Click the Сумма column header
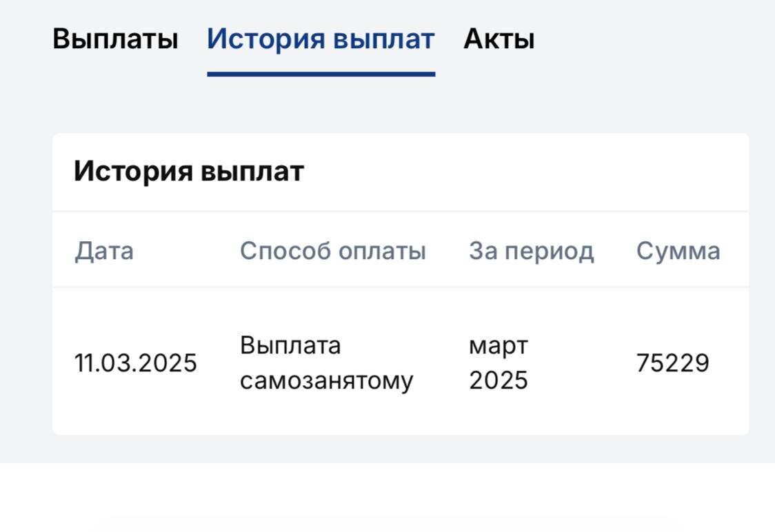The image size is (775, 532). coord(679,249)
